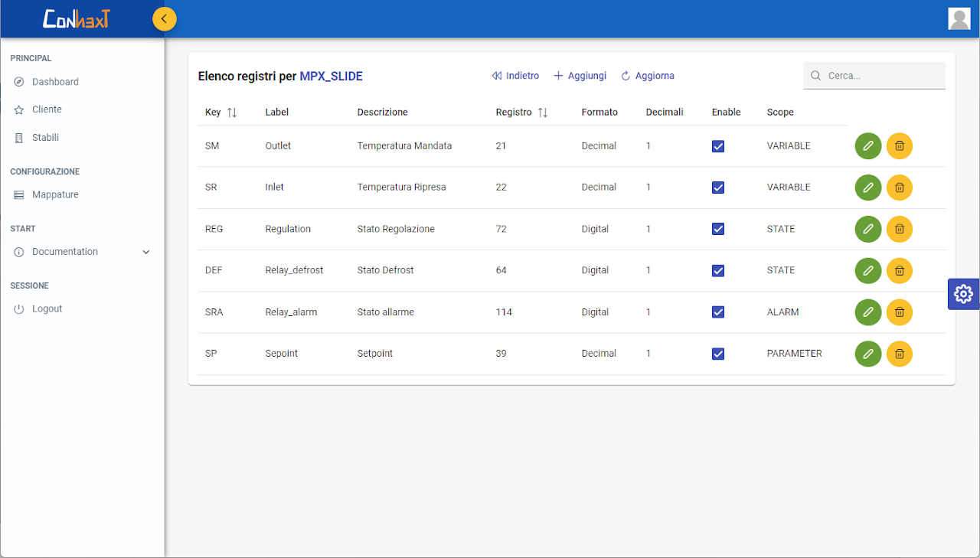
Task: Go to Dashboard in sidebar
Action: pos(55,82)
